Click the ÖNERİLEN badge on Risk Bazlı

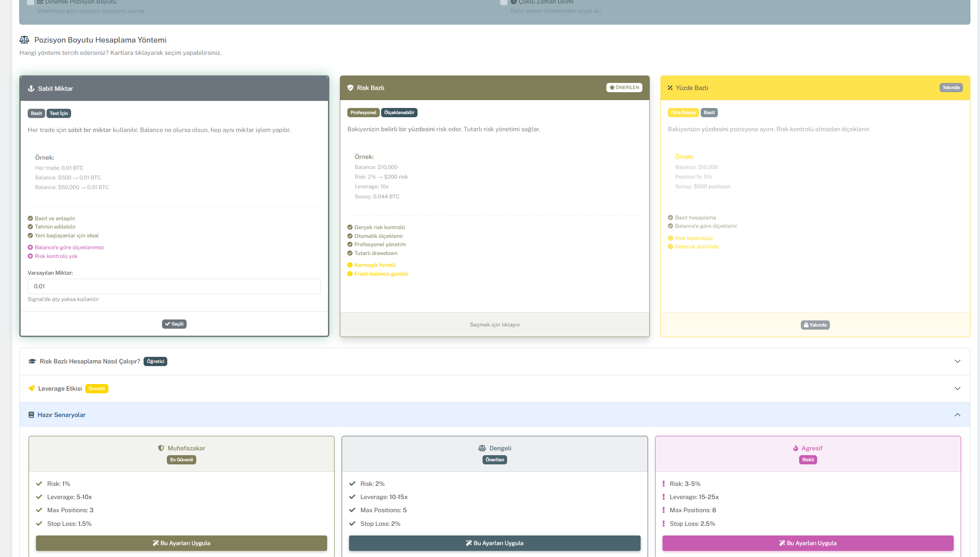tap(624, 87)
